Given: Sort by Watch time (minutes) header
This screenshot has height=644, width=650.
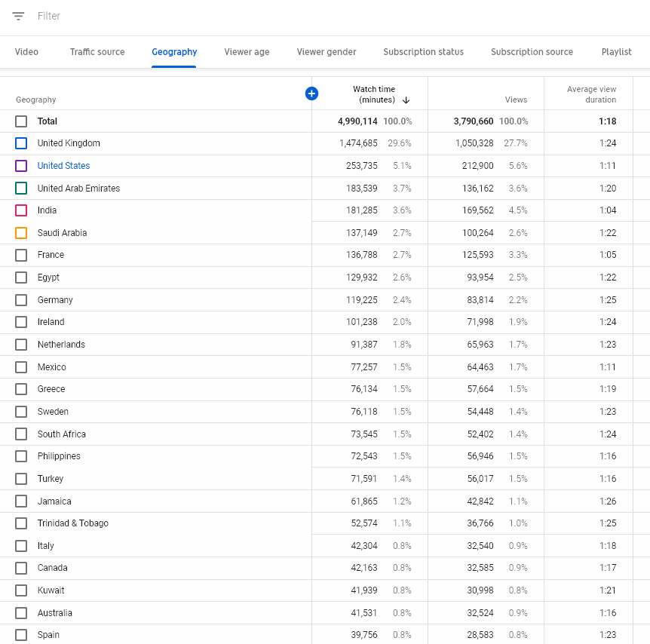Looking at the screenshot, I should tap(374, 94).
